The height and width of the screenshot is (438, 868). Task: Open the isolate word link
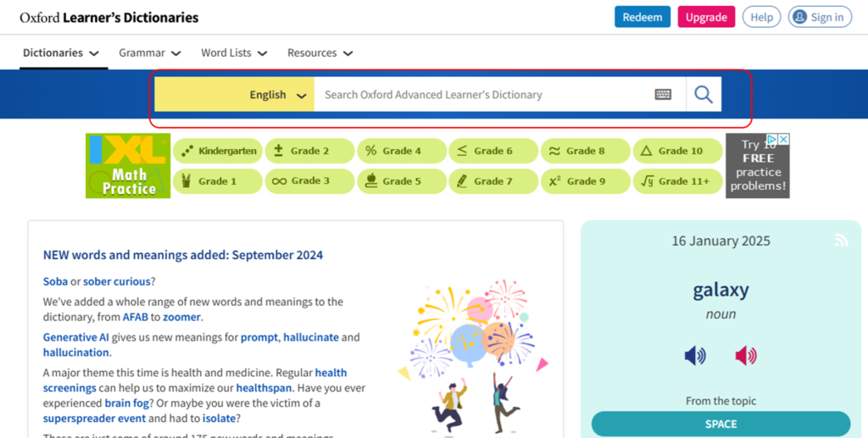tap(219, 419)
